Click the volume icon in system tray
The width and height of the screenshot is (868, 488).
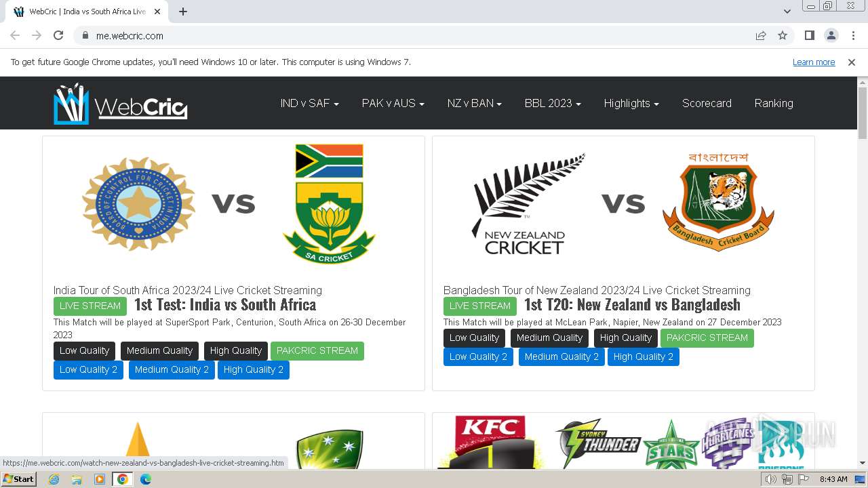[x=771, y=479]
